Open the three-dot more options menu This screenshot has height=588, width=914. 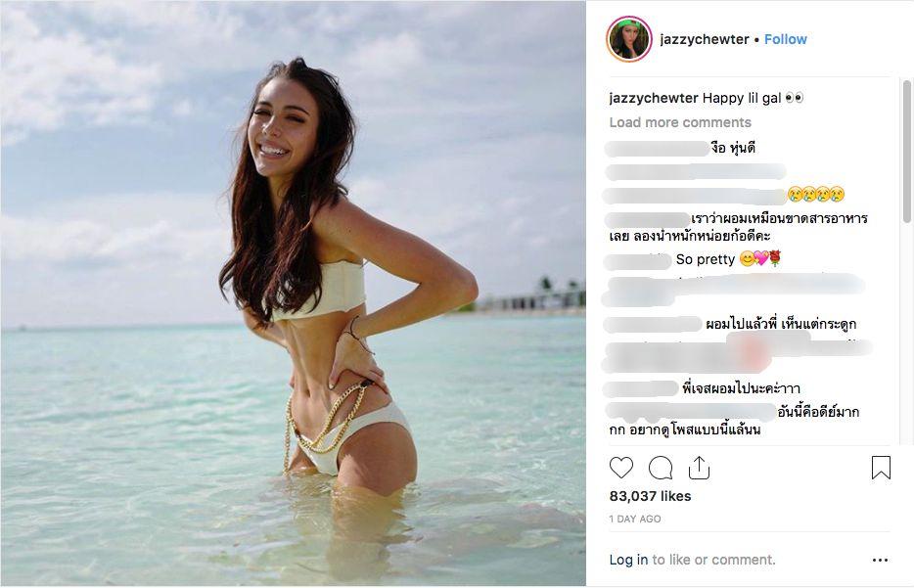click(x=880, y=561)
